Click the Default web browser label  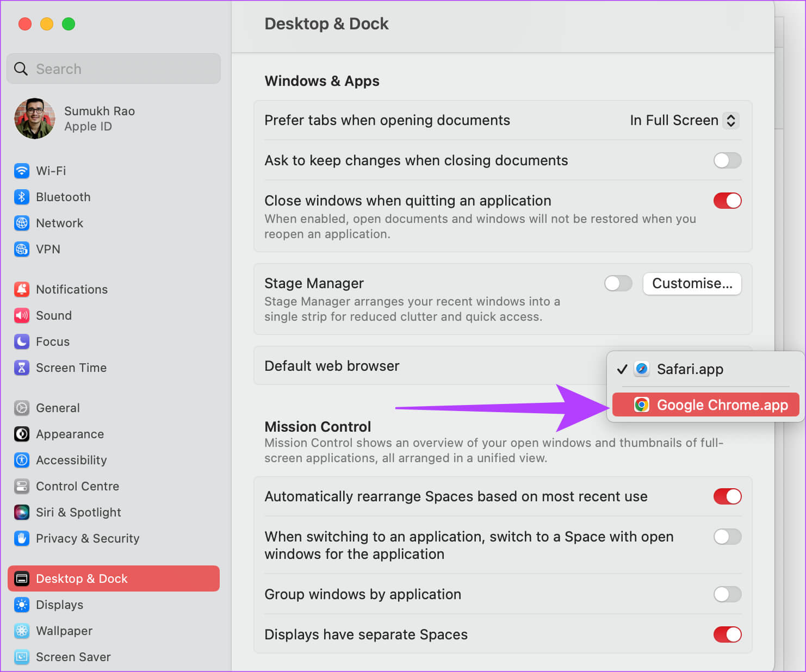click(332, 366)
